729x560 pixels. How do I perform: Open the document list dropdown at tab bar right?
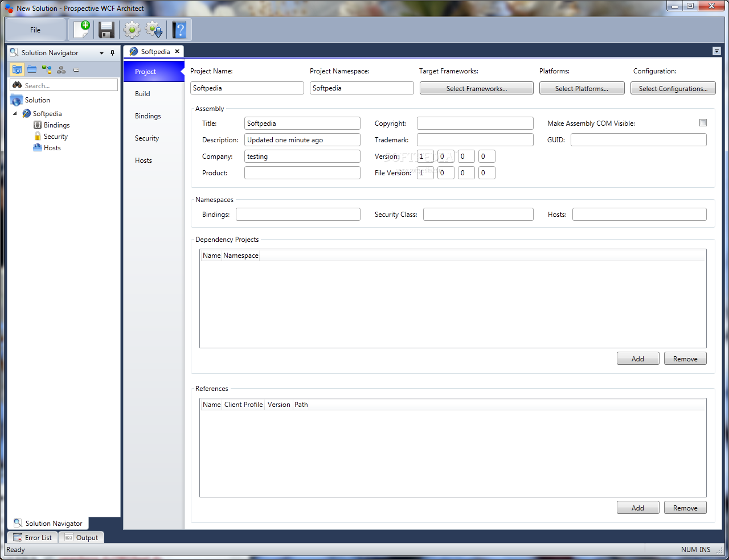pos(716,51)
